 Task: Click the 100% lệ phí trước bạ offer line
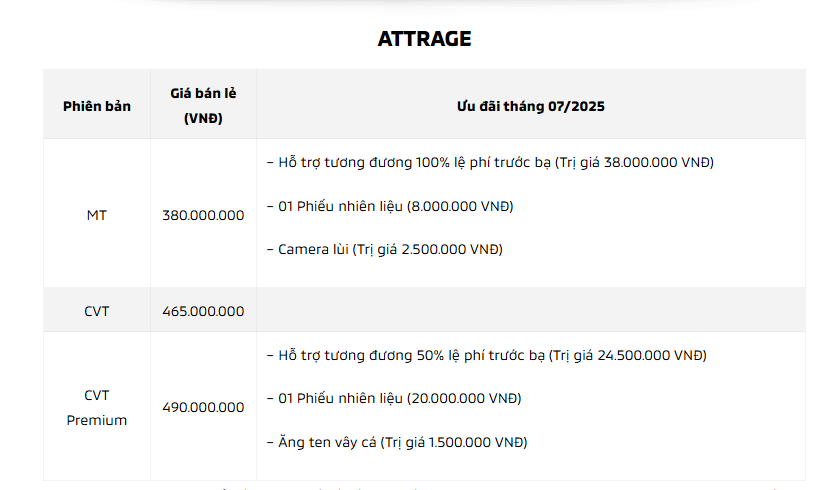point(490,162)
